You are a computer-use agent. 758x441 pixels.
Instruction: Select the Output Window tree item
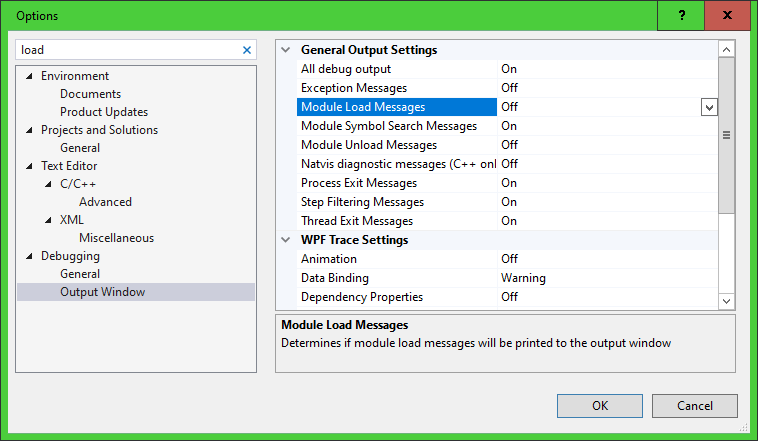(136, 292)
